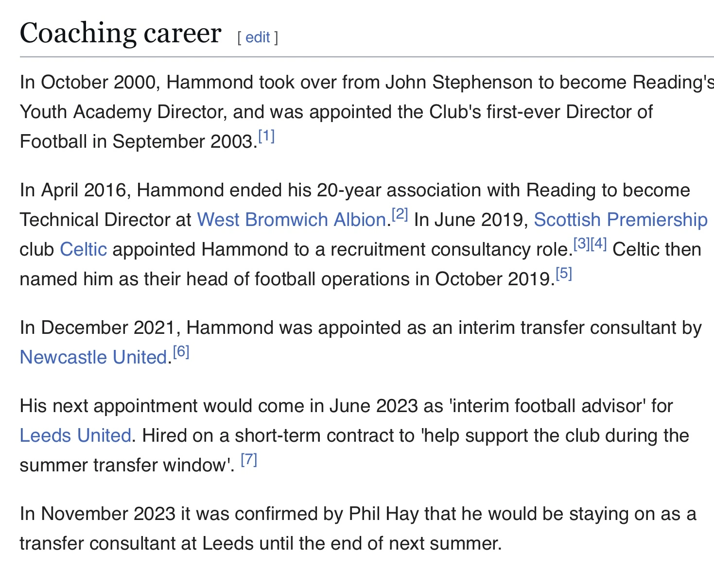Open the West Bromwich Albion link
The height and width of the screenshot is (588, 714).
click(291, 220)
